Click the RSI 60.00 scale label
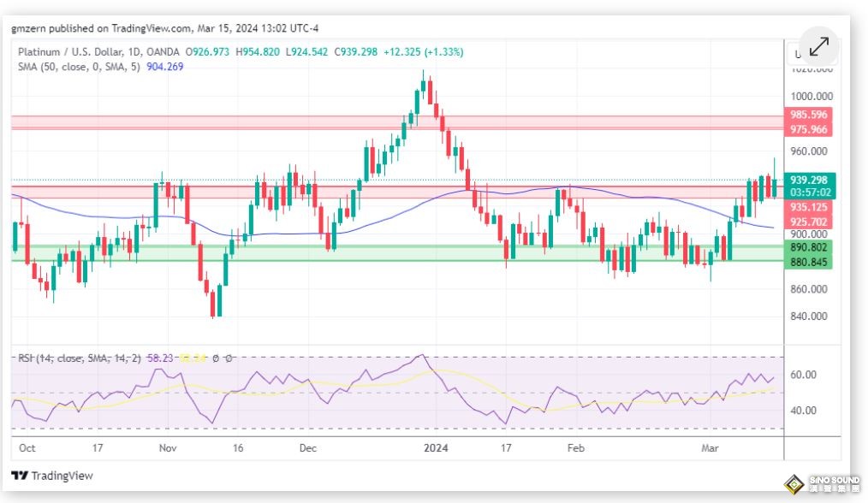Image resolution: width=868 pixels, height=503 pixels. [x=803, y=375]
